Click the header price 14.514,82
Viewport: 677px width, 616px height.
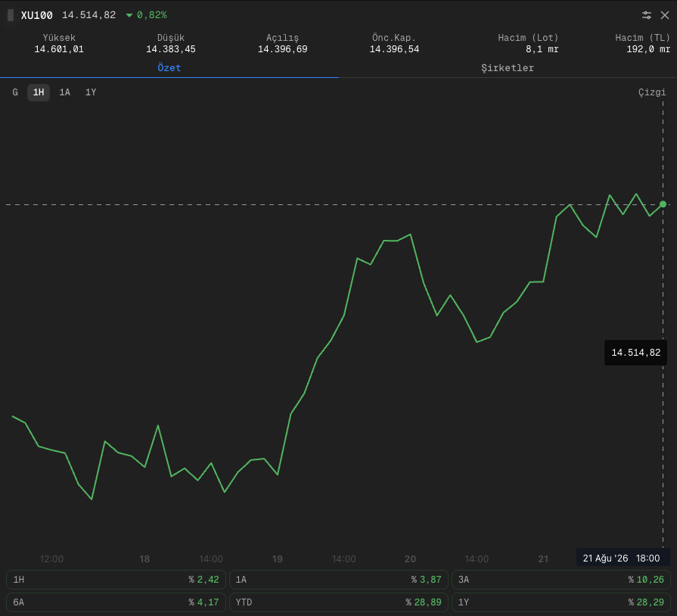click(x=89, y=15)
